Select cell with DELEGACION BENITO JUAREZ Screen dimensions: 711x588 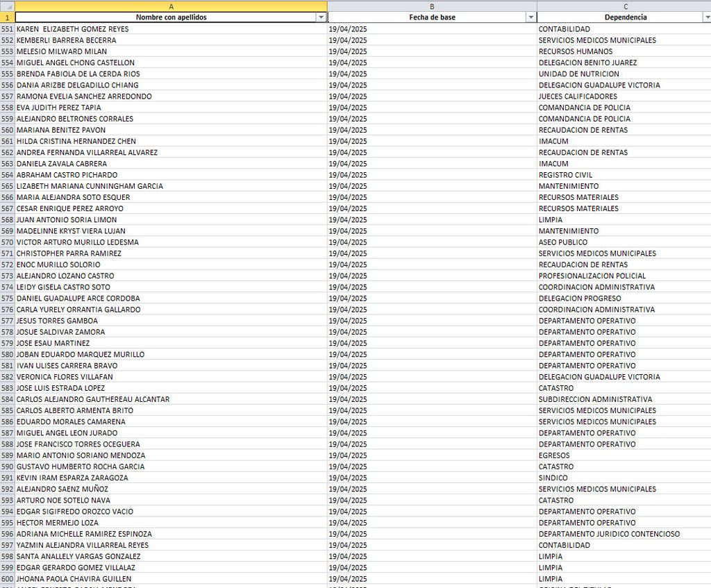click(624, 62)
